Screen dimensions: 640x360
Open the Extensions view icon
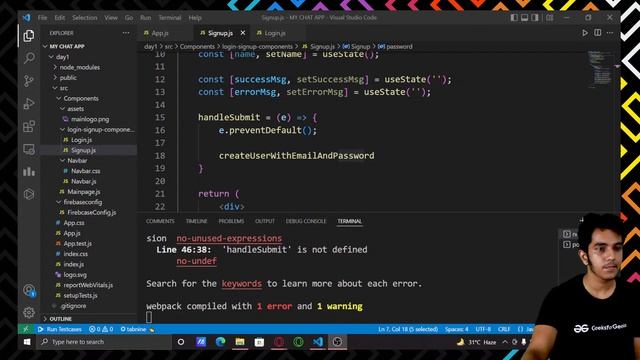tap(29, 127)
